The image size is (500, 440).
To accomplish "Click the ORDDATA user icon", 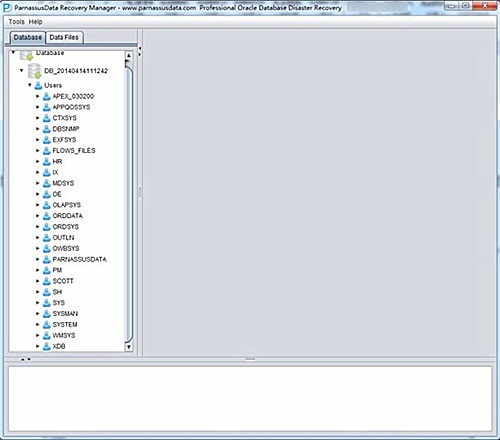I will [47, 216].
